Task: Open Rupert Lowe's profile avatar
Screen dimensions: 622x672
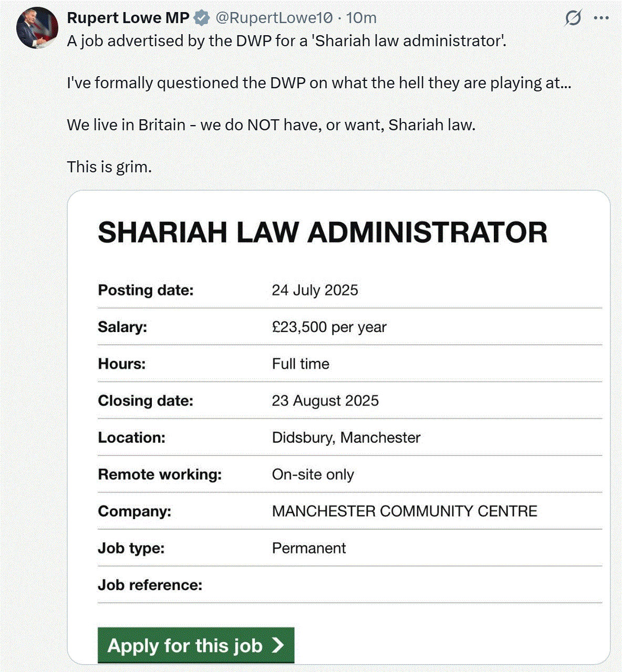Action: pos(37,28)
